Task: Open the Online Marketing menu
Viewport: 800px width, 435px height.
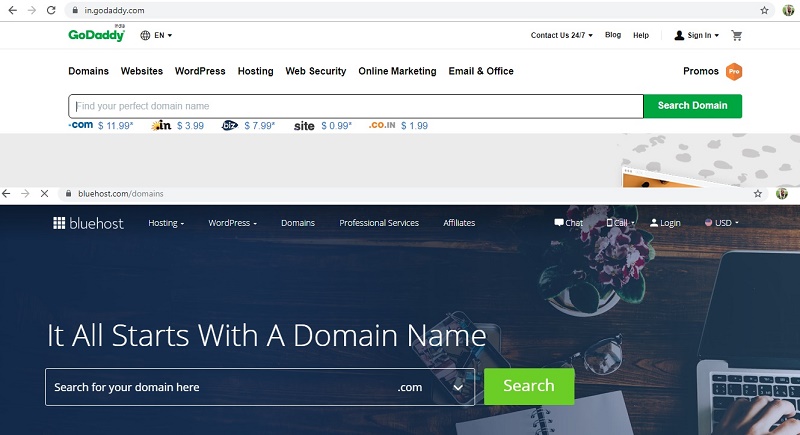Action: [397, 71]
